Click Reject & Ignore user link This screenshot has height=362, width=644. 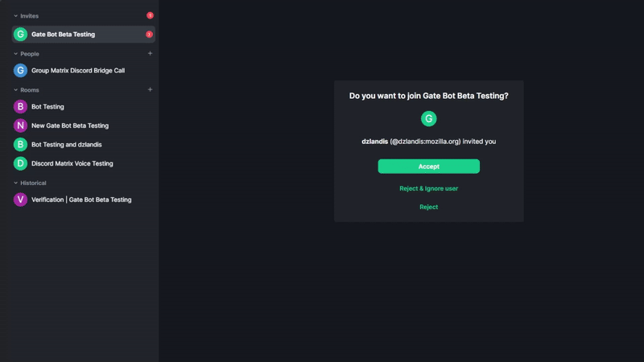coord(428,188)
